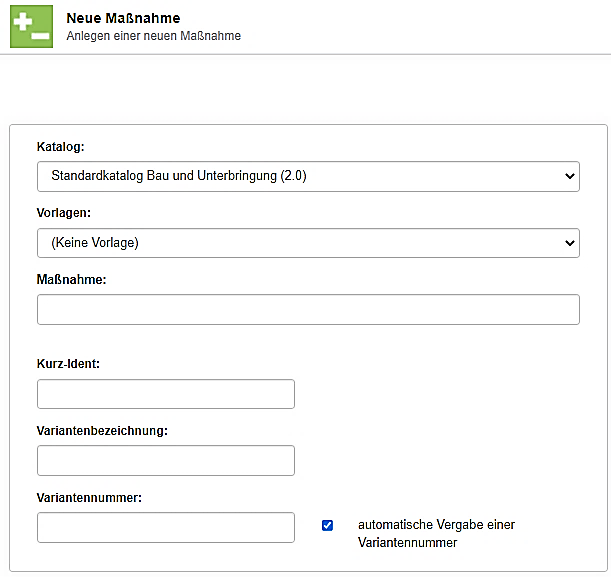Open the Vorlagen dropdown showing (Keine Vorlage)
The image size is (611, 577).
(300, 243)
